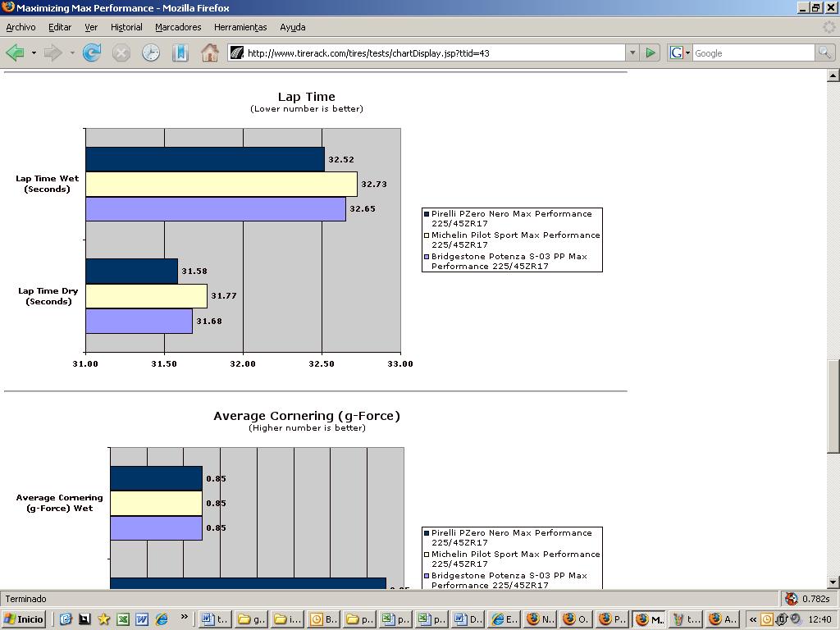Image resolution: width=840 pixels, height=630 pixels.
Task: Click the 'Lap Time' chart title
Action: [x=307, y=97]
